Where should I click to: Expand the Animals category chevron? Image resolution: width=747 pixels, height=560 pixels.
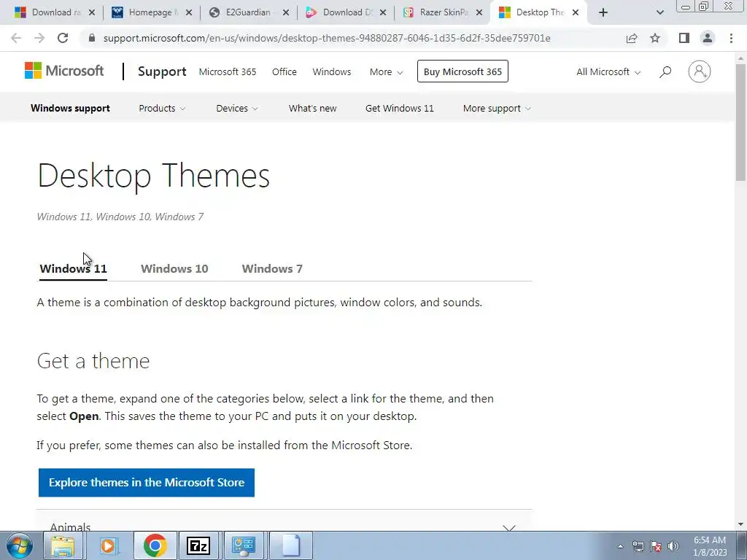(509, 528)
